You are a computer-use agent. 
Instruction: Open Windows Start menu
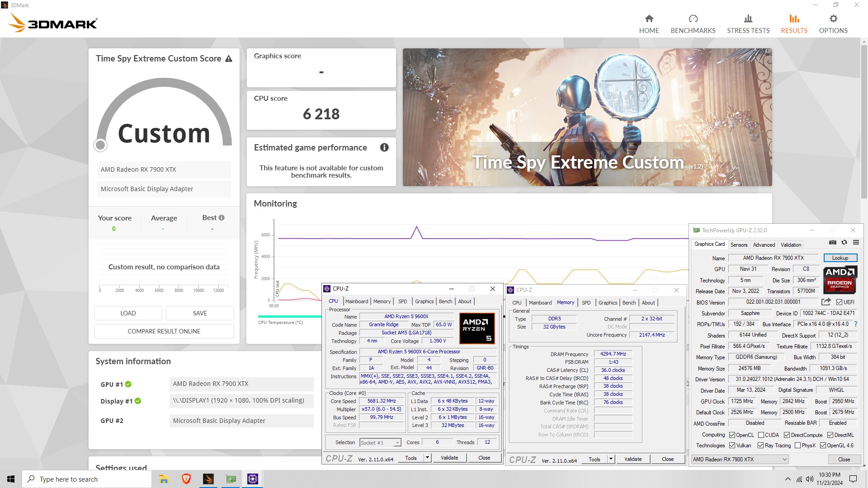click(x=11, y=479)
